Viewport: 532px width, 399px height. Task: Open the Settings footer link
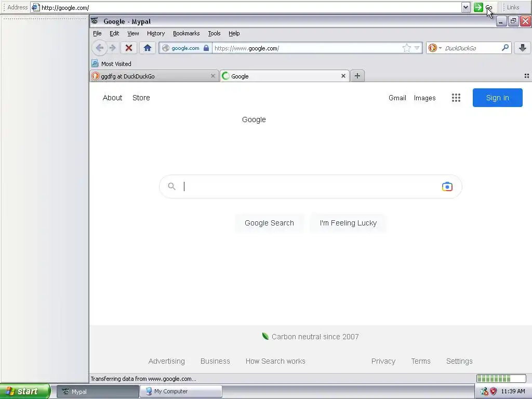pyautogui.click(x=459, y=361)
